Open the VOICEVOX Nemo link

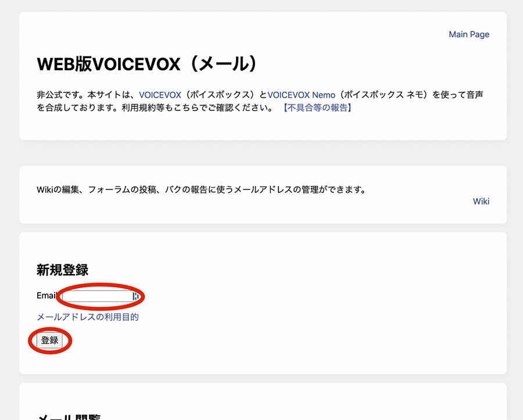(x=301, y=95)
